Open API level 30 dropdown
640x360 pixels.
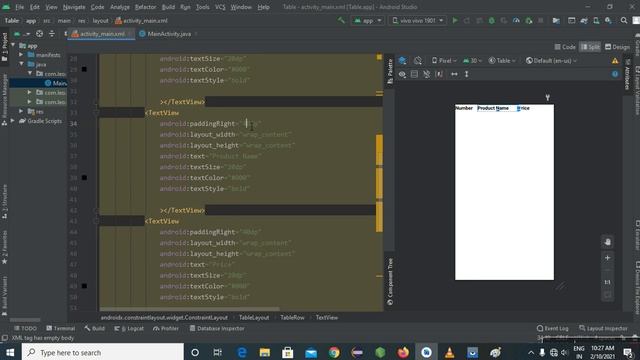tap(472, 60)
